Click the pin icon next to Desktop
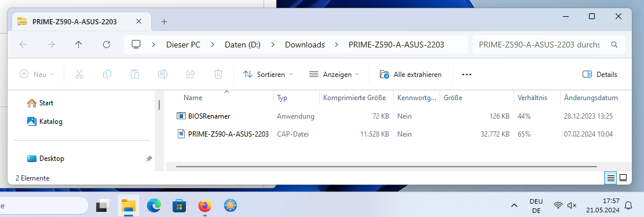This screenshot has height=217, width=644. pyautogui.click(x=149, y=159)
